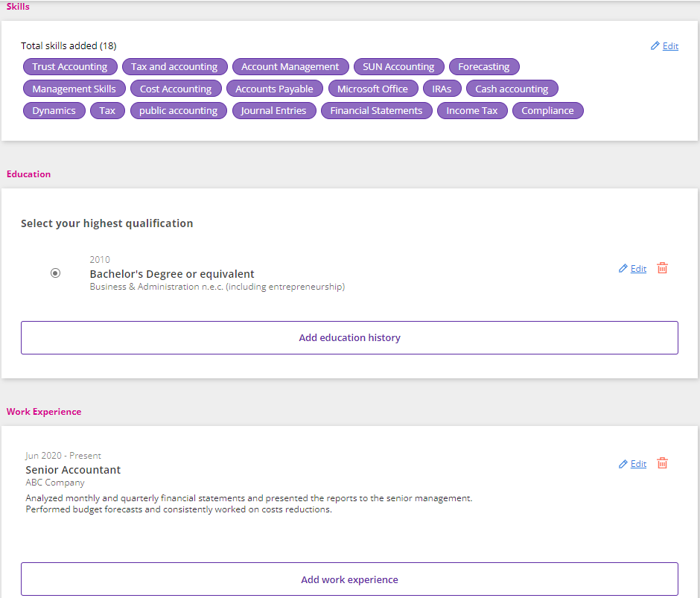
Task: Select the Income Tax skill tag
Action: [x=472, y=110]
